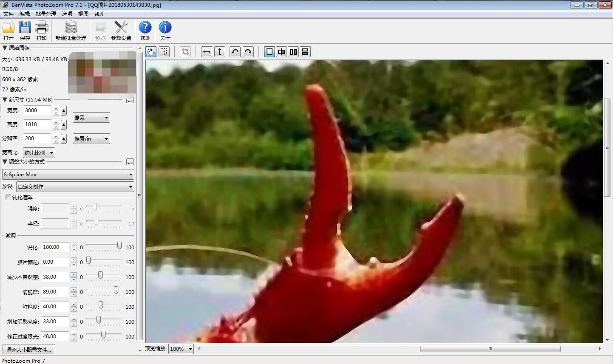Rotate image clockwise
Screen dimensions: 613x364
248,52
